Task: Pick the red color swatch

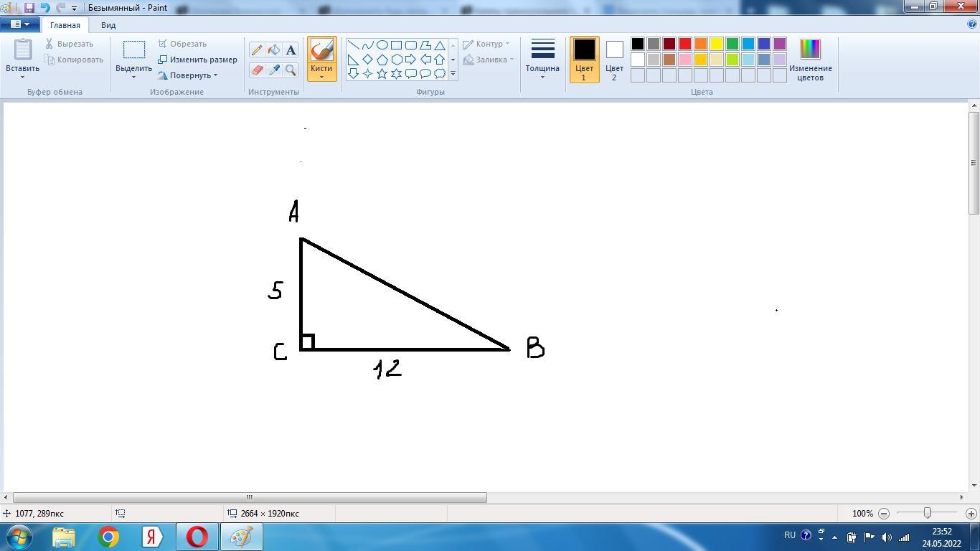Action: click(685, 44)
